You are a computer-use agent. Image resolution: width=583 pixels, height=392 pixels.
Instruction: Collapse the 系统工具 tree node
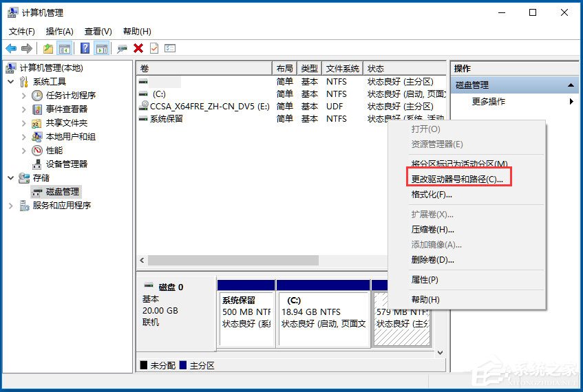click(10, 81)
